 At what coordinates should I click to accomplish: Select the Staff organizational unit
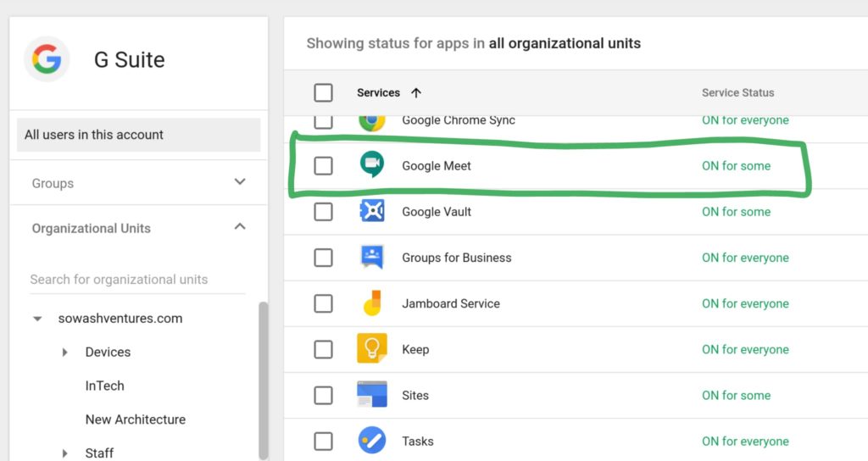pos(100,453)
